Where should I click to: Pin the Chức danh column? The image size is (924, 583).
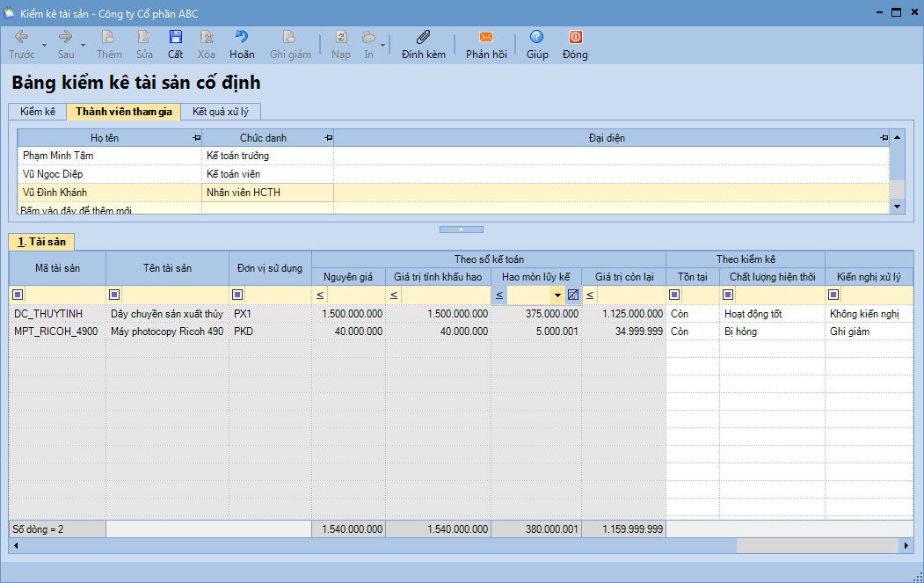(x=328, y=138)
